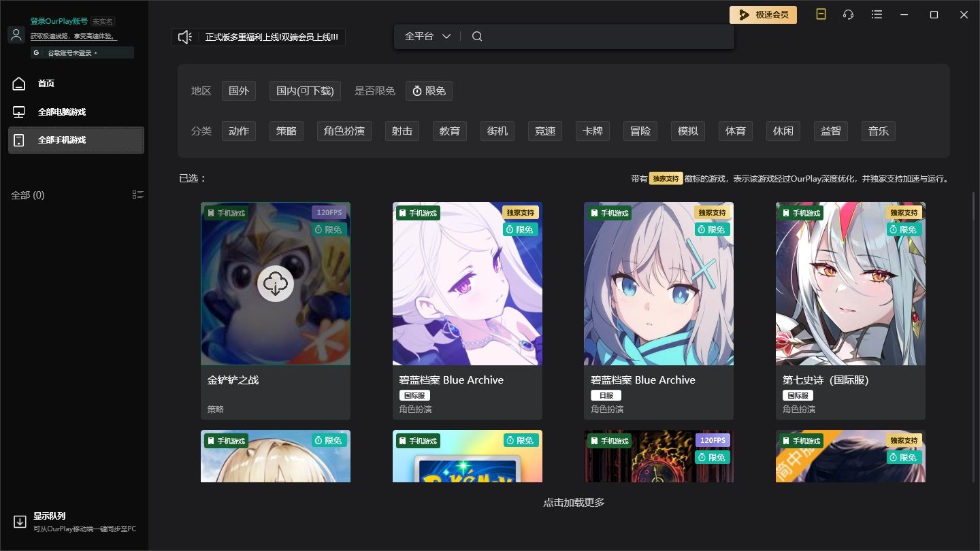The image size is (980, 551).
Task: Expand the 全平台 platform dropdown
Action: coord(427,36)
